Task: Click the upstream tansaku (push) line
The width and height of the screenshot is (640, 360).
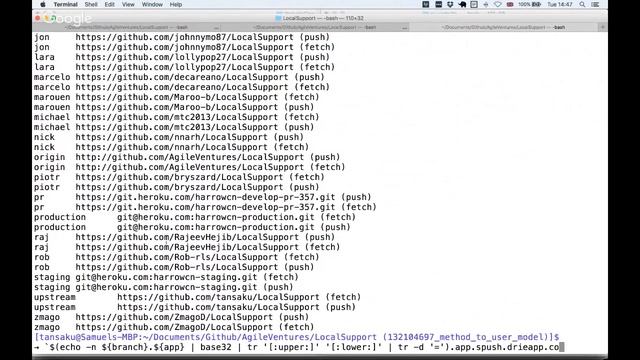Action: pos(195,307)
